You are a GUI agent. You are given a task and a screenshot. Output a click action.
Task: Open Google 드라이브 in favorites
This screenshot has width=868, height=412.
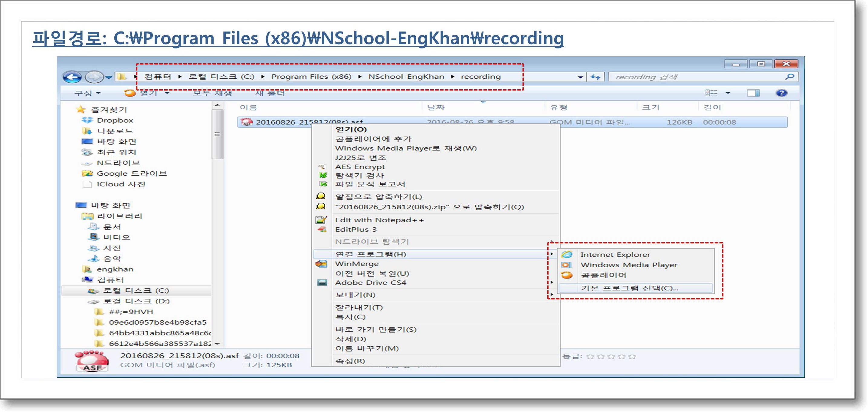pyautogui.click(x=131, y=173)
